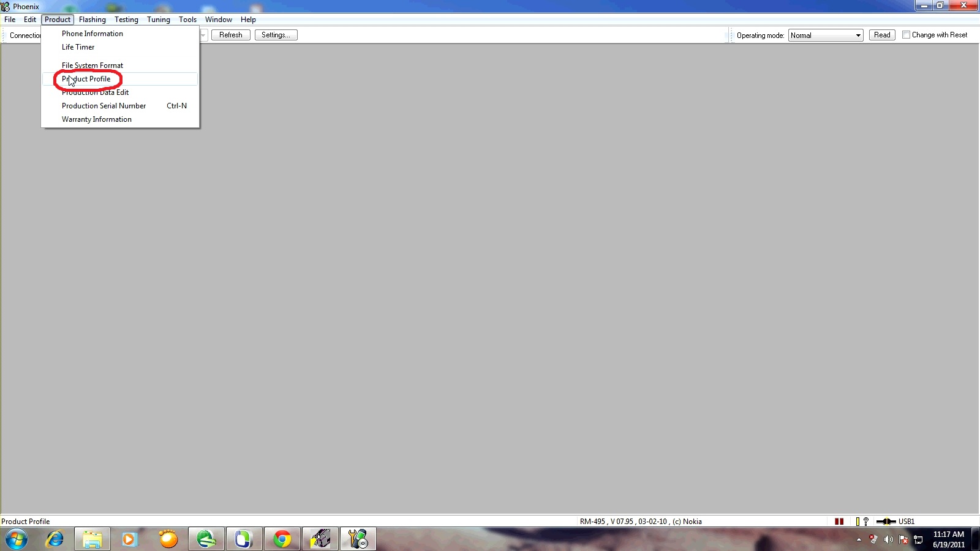Open Windows Explorer from taskbar
Screen dimensions: 980x551
pos(92,539)
